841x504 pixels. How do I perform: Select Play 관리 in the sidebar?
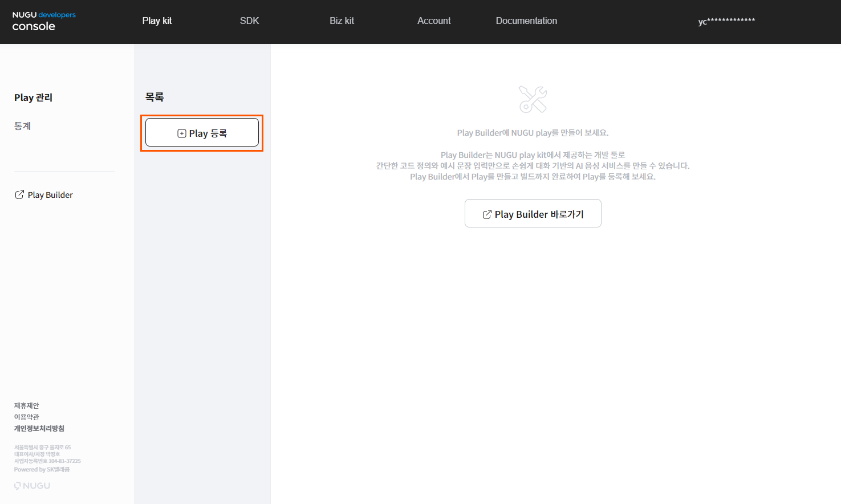click(x=33, y=97)
